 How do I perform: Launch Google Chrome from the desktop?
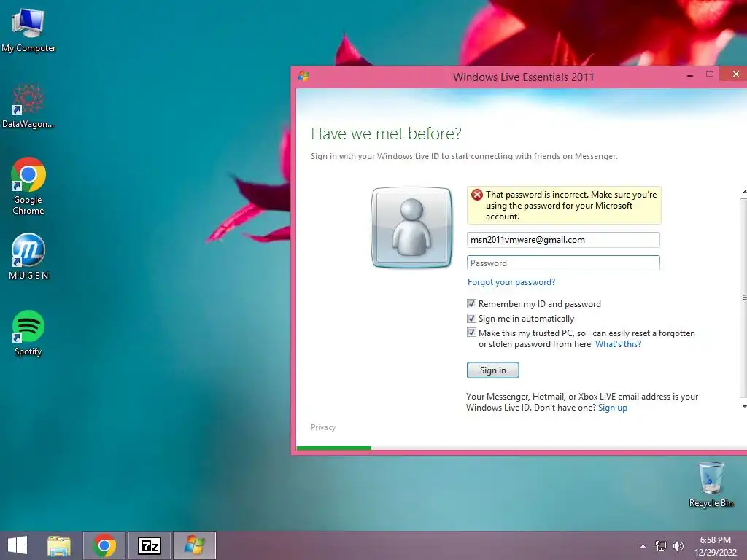(x=28, y=186)
